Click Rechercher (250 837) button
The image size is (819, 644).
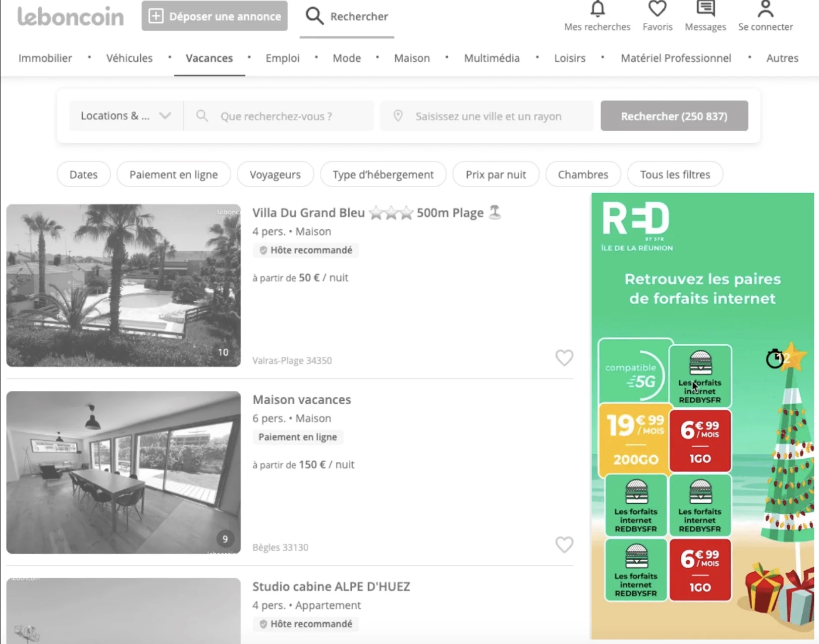pyautogui.click(x=674, y=116)
